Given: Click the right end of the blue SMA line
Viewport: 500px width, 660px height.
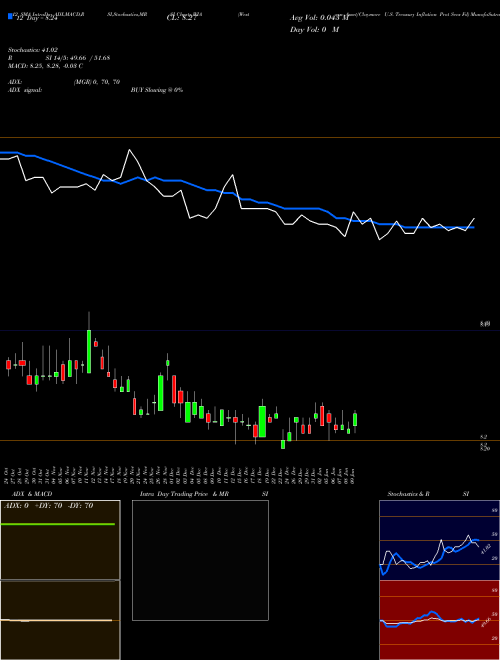Looking at the screenshot, I should pos(473,227).
